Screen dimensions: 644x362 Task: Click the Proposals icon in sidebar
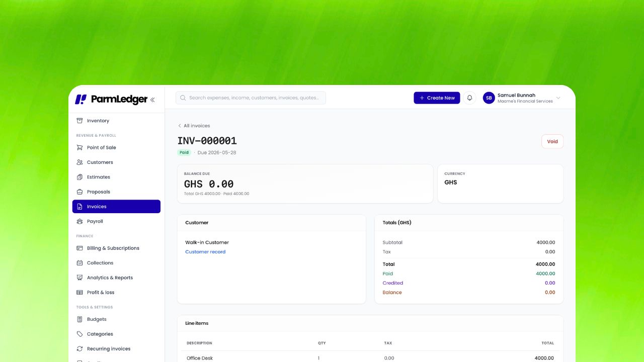[x=79, y=192]
